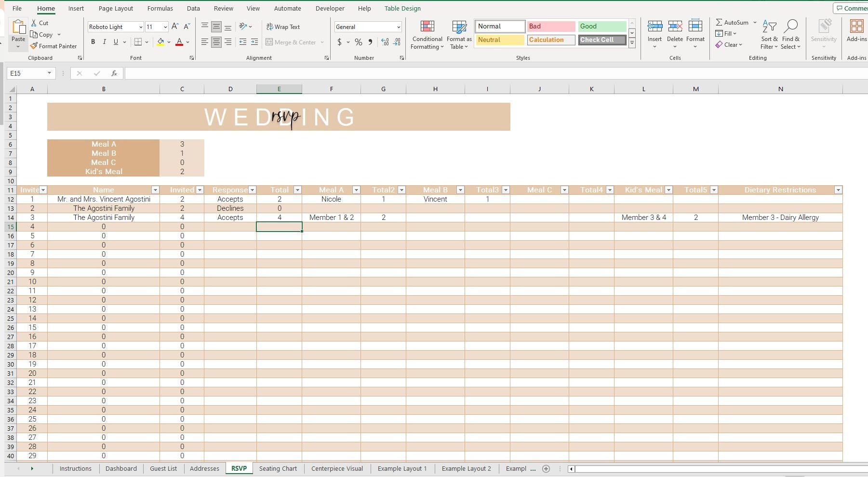This screenshot has height=477, width=868.
Task: Switch to the Table Design ribbon tab
Action: [402, 8]
